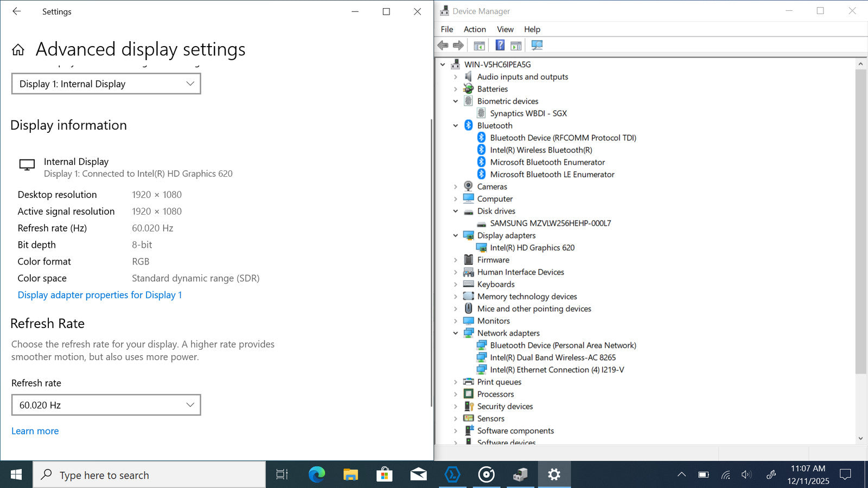Expand the Human Interface Devices category
The image size is (868, 488).
pyautogui.click(x=456, y=272)
